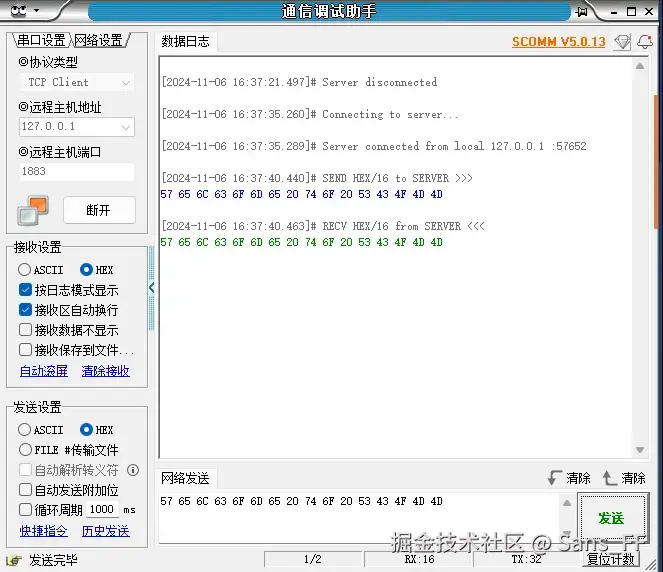Click the 'Server disconnected' log line

pos(299,82)
